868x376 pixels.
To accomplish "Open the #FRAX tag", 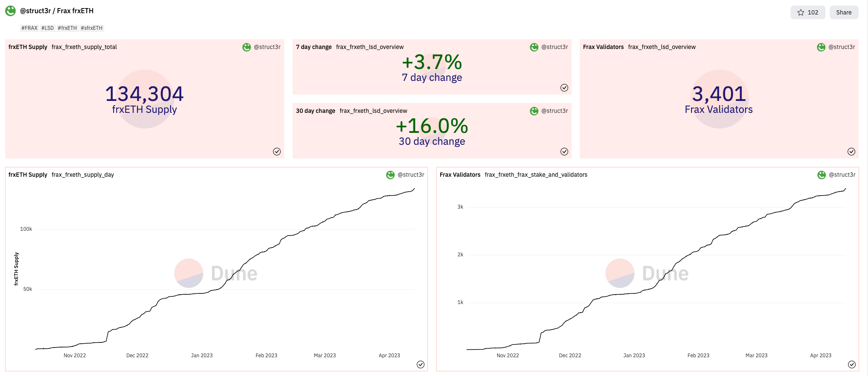I will (29, 28).
